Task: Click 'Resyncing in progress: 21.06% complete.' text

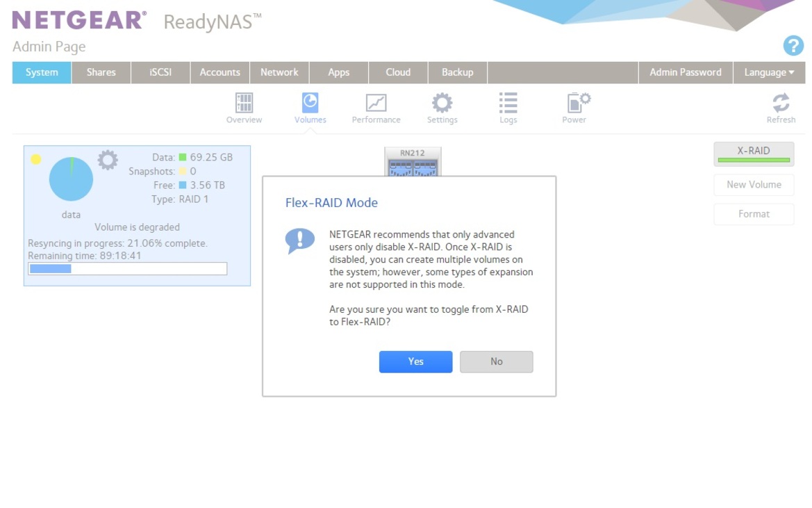Action: [x=117, y=243]
